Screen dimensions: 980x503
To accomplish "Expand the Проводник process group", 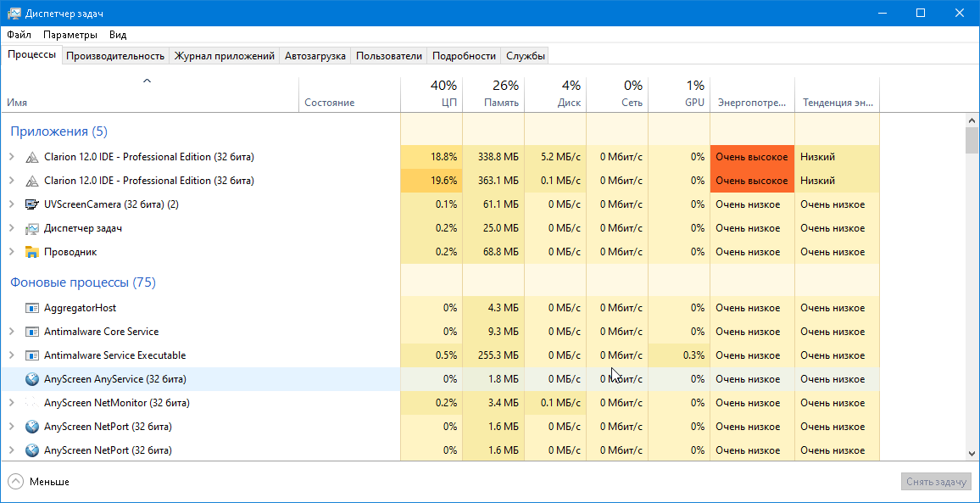I will (11, 252).
